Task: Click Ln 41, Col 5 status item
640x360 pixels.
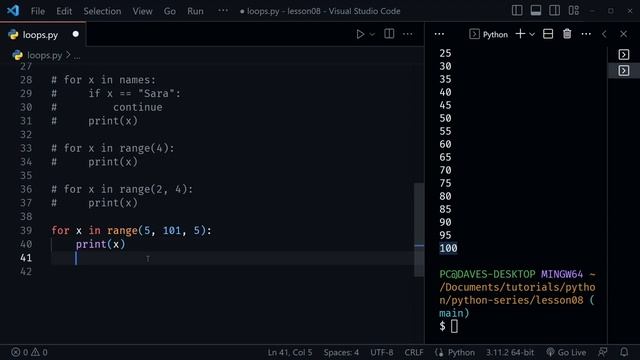Action: (x=290, y=352)
